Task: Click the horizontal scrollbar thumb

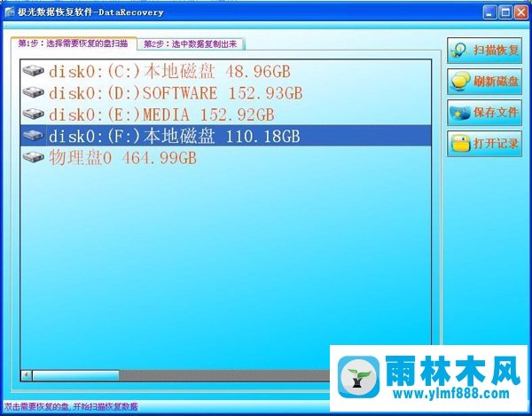Action: coord(75,375)
